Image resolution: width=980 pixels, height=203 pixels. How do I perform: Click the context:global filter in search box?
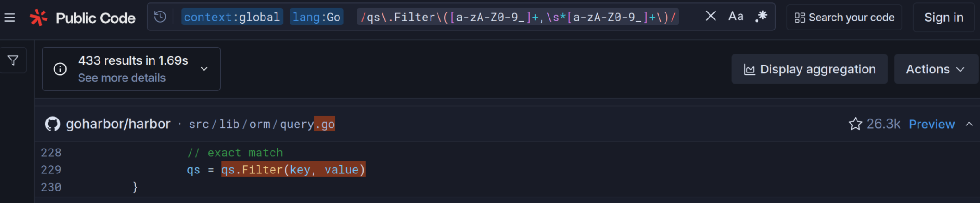coord(232,18)
